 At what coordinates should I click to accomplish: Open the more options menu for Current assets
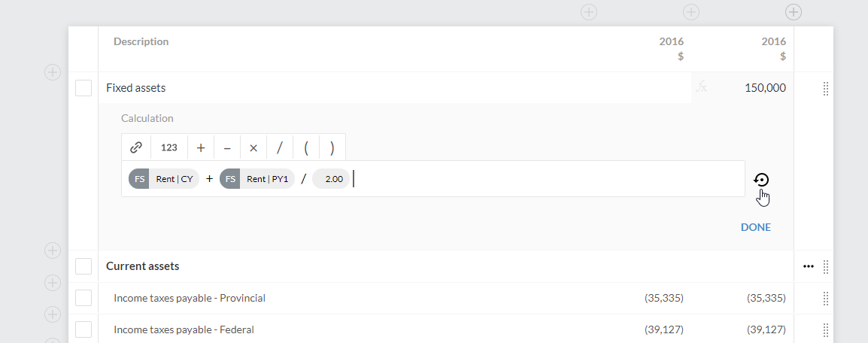coord(809,266)
